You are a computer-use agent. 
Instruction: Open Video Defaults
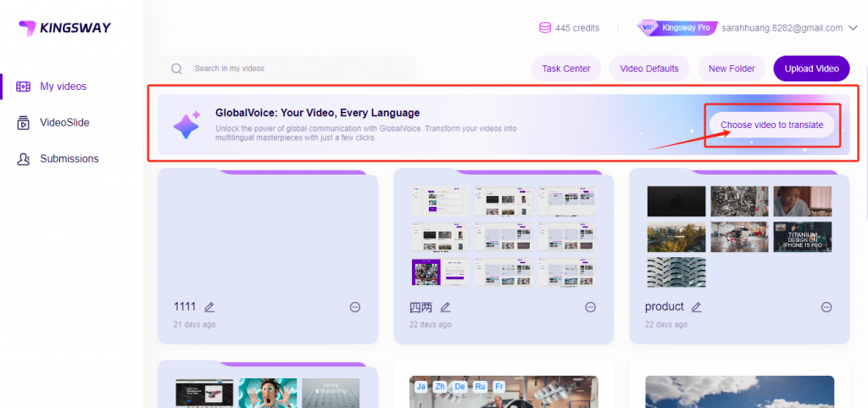(649, 69)
